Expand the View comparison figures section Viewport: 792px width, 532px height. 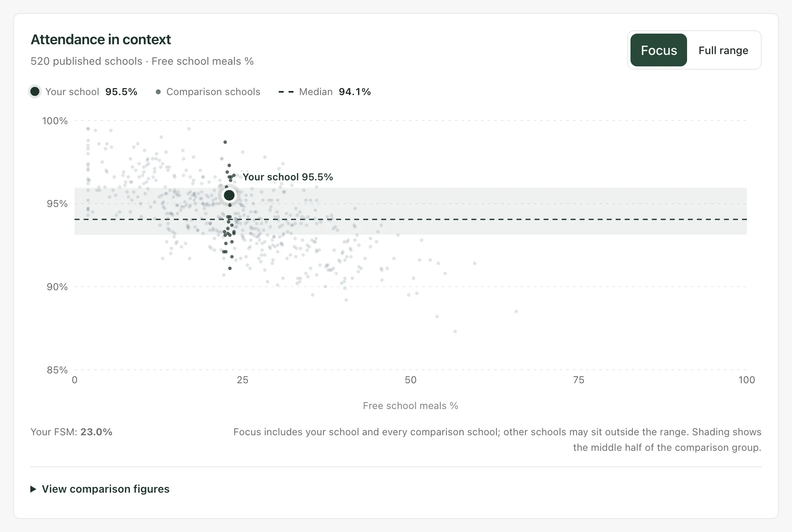pyautogui.click(x=100, y=489)
